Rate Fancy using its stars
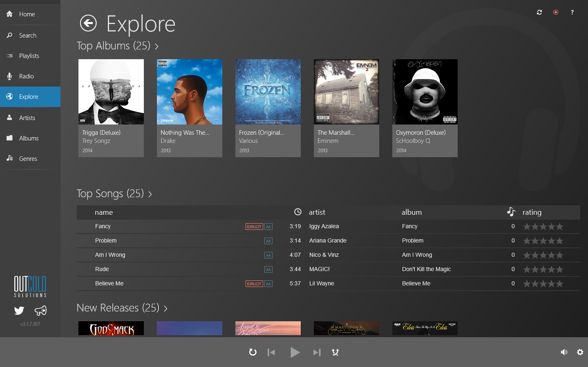Screen dimensions: 588x367 543,227
